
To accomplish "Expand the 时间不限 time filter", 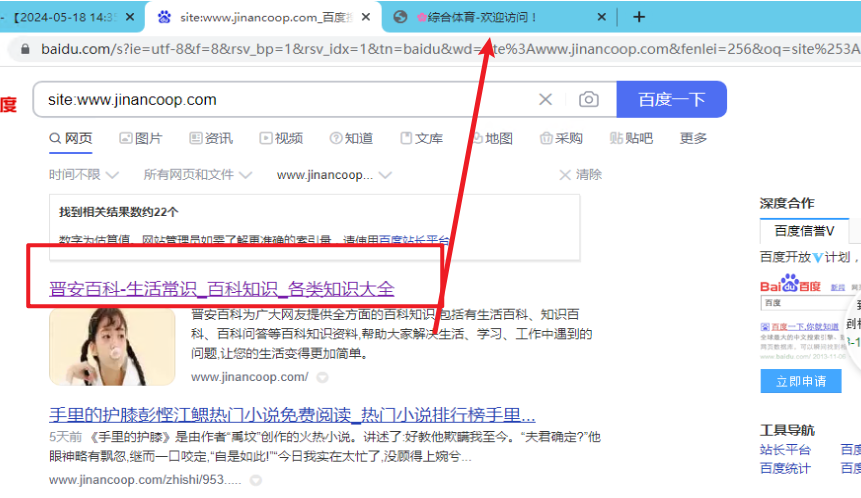I will (84, 174).
